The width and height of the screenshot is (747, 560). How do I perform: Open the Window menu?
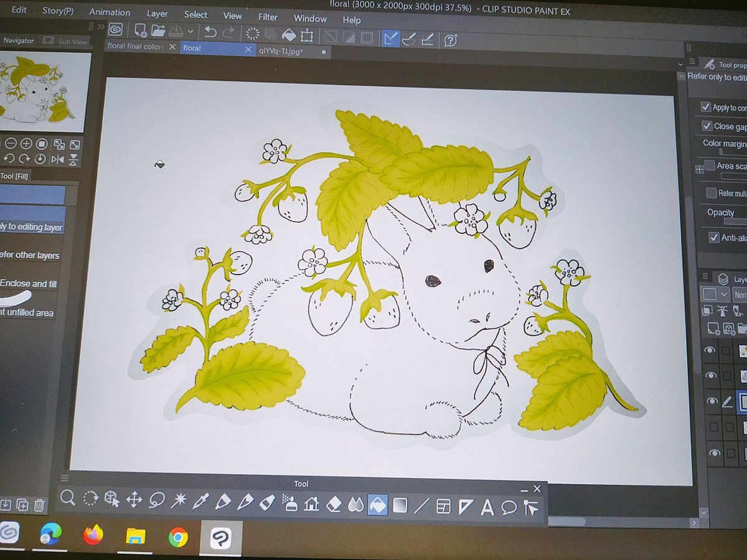click(310, 18)
